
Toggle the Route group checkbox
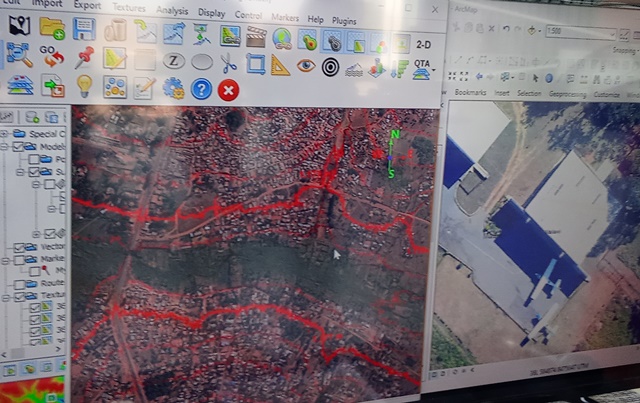20,284
